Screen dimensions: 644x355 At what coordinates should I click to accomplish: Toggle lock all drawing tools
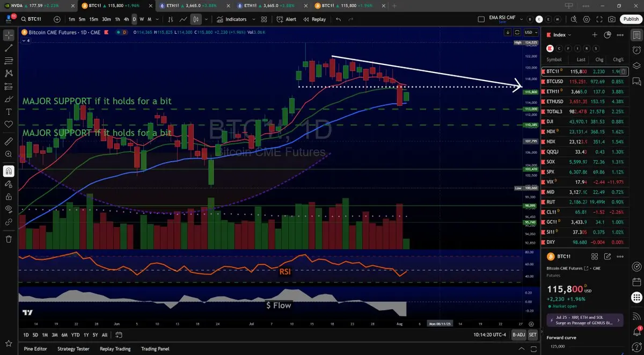(9, 196)
